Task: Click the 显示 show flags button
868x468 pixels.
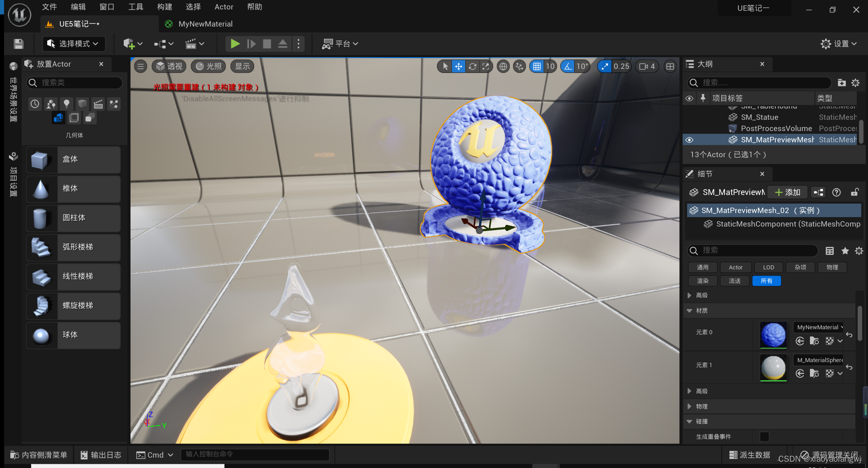Action: click(243, 67)
